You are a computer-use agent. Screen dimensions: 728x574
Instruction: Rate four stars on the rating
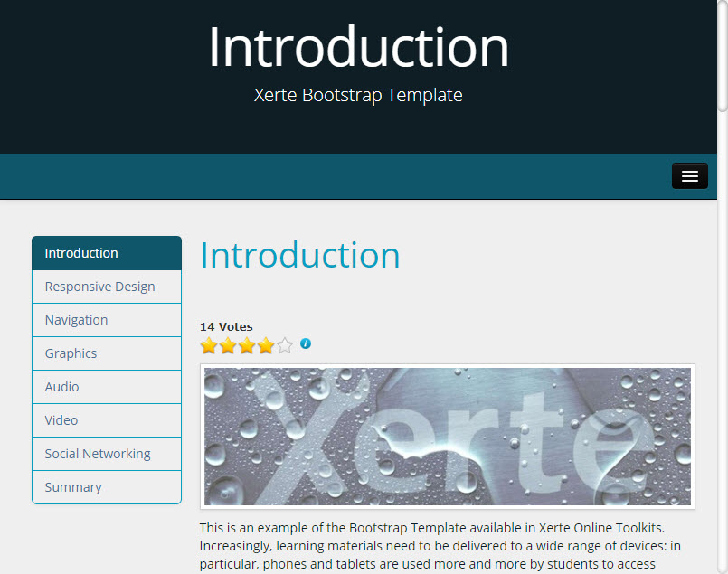point(266,345)
